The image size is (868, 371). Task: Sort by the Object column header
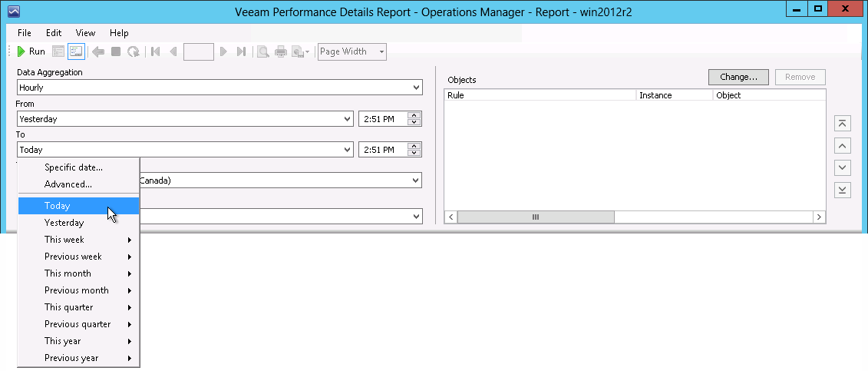point(769,95)
